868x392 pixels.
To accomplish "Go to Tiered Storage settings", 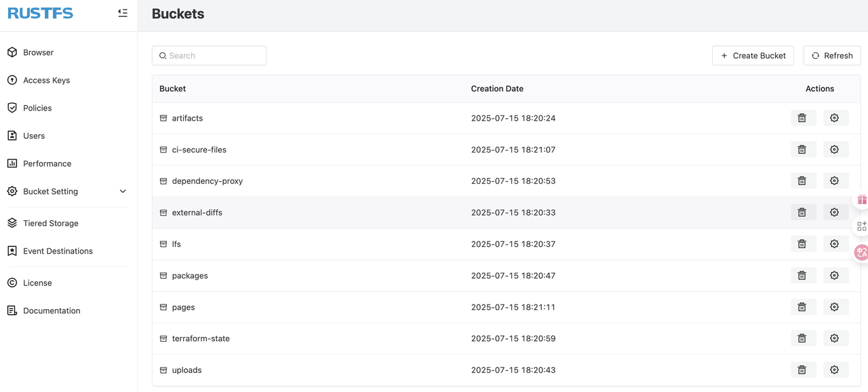I will pos(50,223).
